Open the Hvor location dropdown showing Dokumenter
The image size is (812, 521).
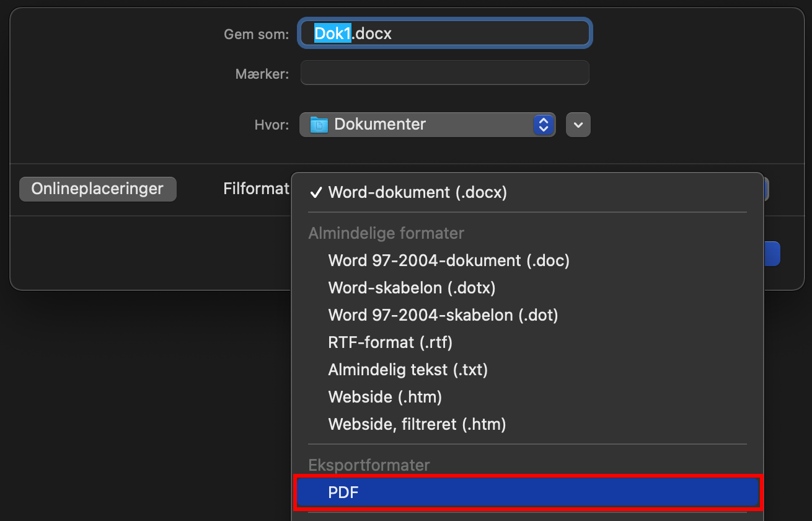[426, 125]
